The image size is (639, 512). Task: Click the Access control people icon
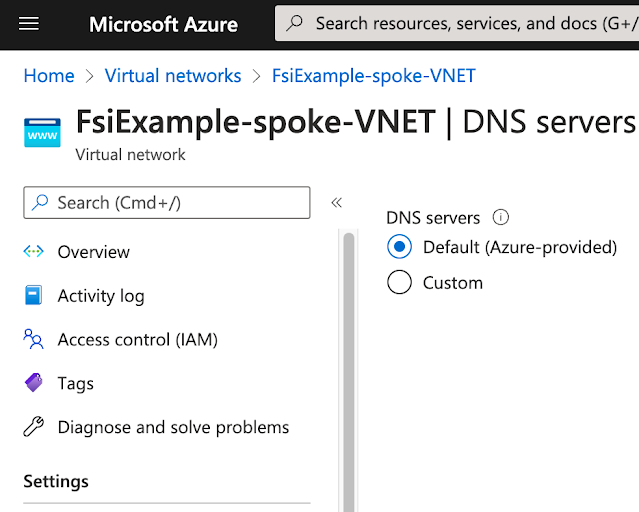click(x=33, y=340)
